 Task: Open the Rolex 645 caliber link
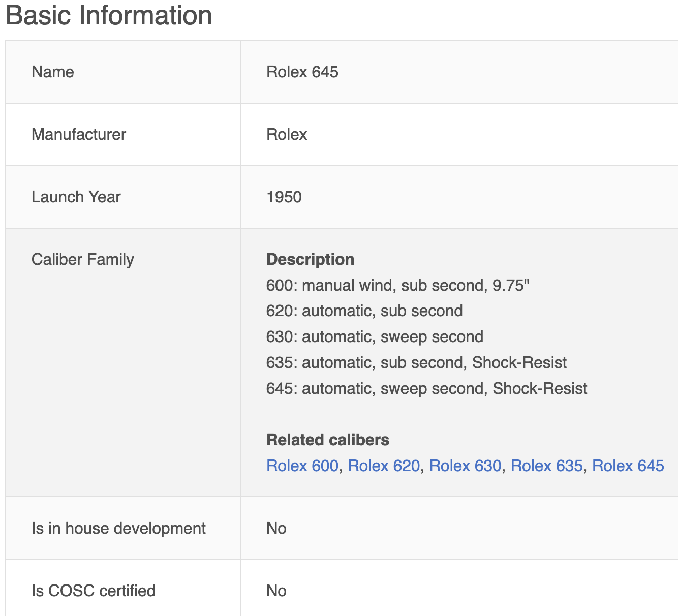(628, 466)
